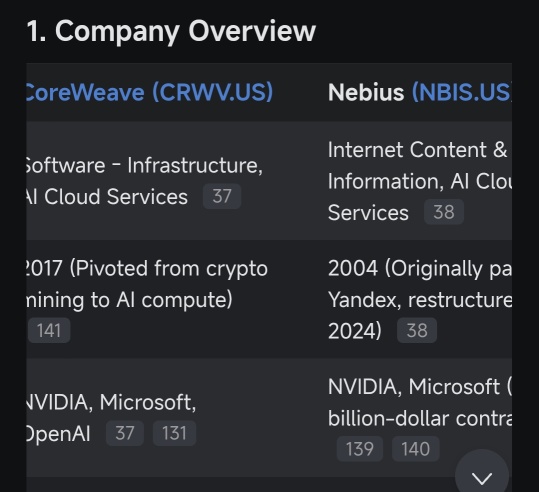This screenshot has height=492, width=539.
Task: Open the (NBIS.US) ticker link
Action: 462,92
